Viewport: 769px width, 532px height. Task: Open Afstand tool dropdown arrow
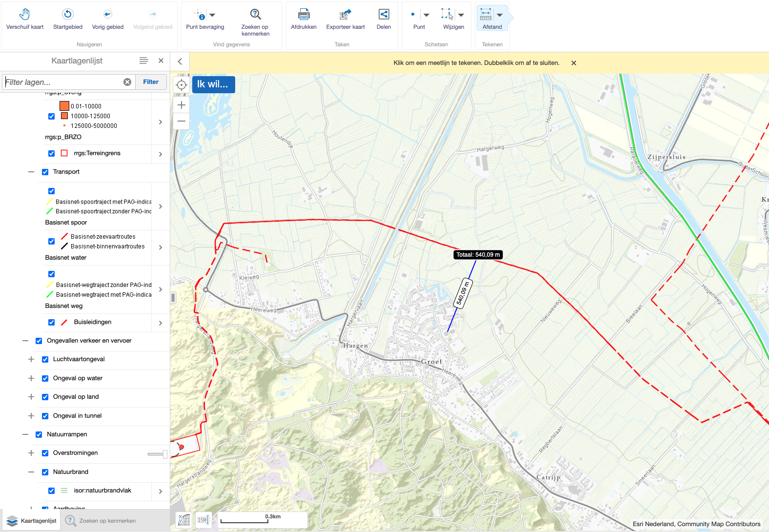[x=500, y=15]
